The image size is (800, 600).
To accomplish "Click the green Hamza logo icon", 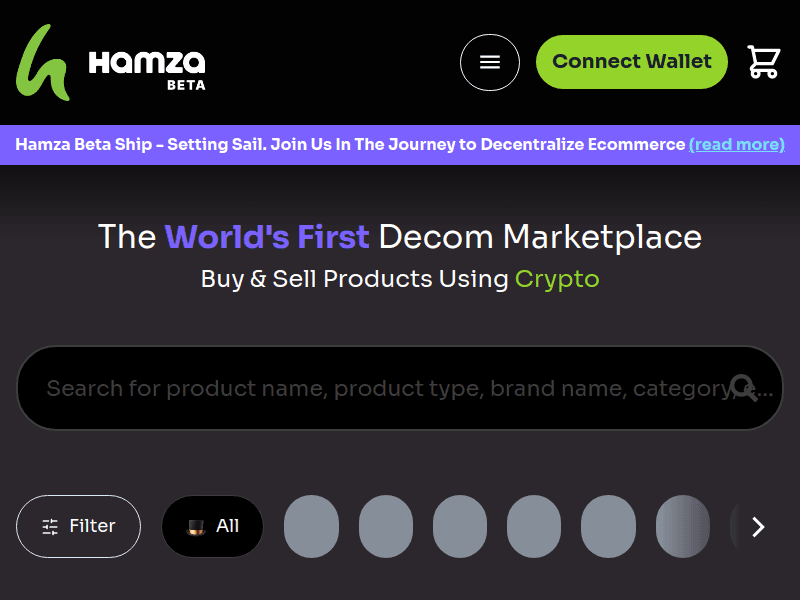I will [x=42, y=62].
